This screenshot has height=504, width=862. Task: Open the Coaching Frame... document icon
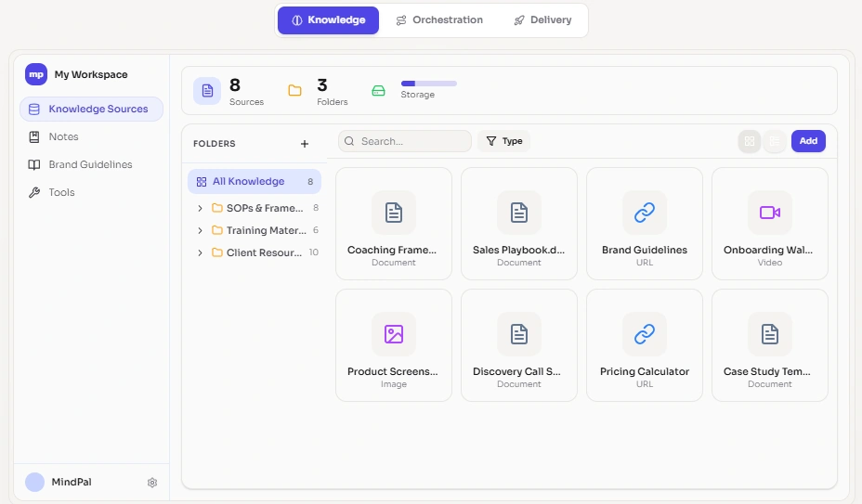(x=394, y=213)
